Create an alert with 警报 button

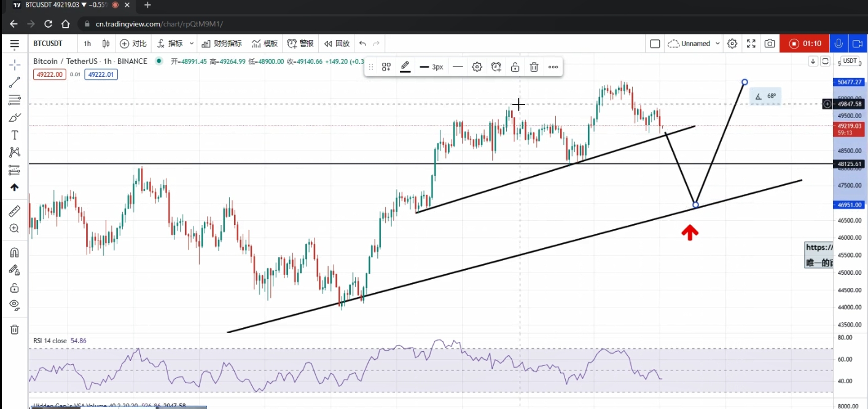tap(300, 44)
